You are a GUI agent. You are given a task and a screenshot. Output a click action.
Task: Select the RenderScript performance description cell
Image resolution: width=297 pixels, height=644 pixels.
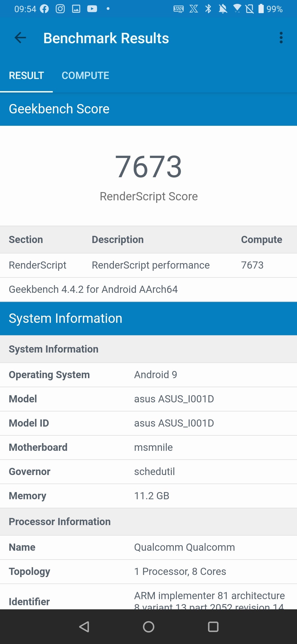point(151,265)
